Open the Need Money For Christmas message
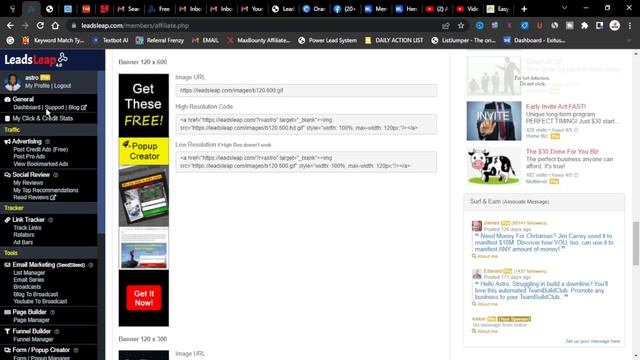 point(544,242)
